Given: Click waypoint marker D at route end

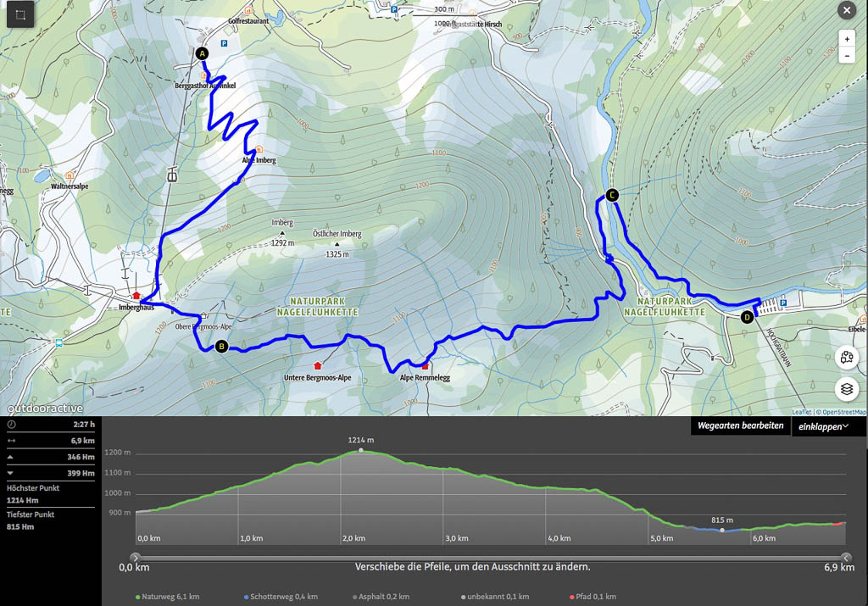Looking at the screenshot, I should point(747,318).
